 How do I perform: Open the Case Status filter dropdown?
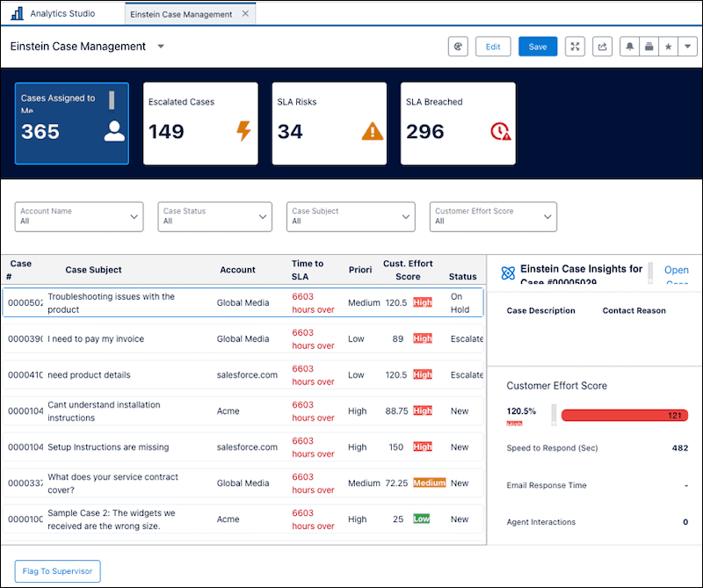pyautogui.click(x=214, y=216)
